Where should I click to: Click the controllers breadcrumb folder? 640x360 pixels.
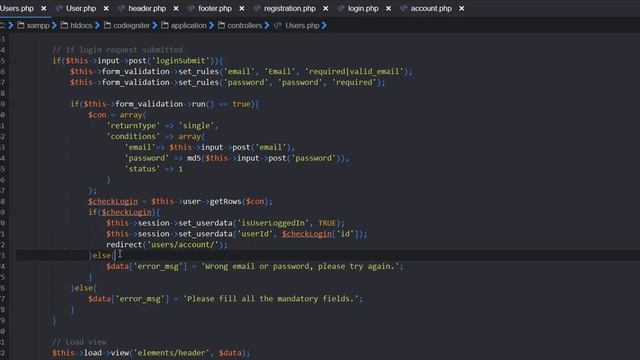(244, 25)
